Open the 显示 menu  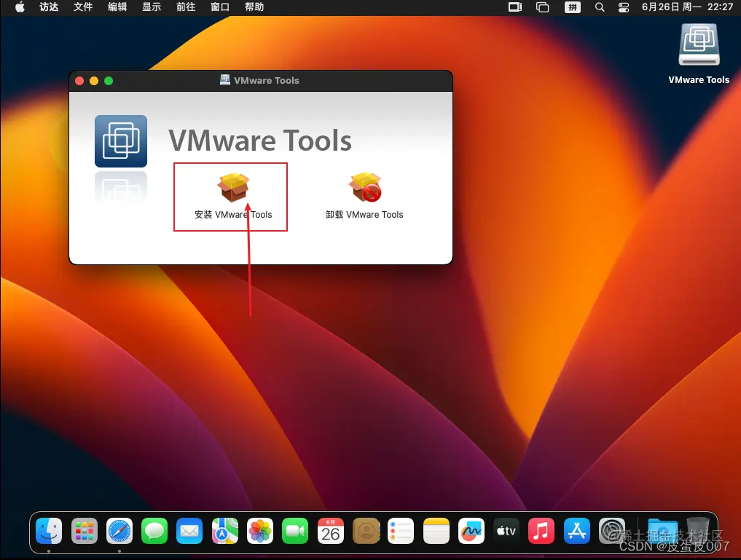pyautogui.click(x=152, y=7)
